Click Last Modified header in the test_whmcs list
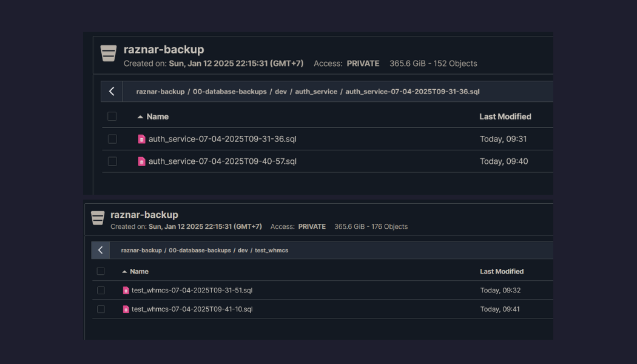The width and height of the screenshot is (637, 364). (x=501, y=272)
